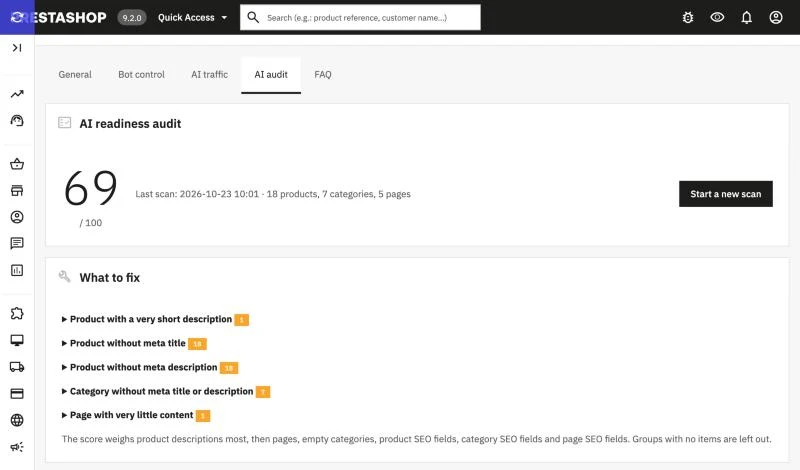Click the score value 69
Viewport: 800px width, 470px height.
coord(91,188)
